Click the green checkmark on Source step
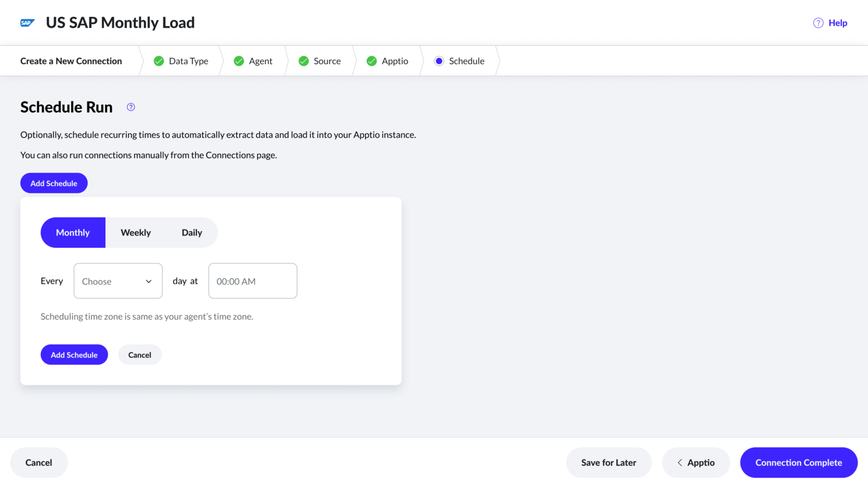Image resolution: width=868 pixels, height=488 pixels. click(303, 60)
